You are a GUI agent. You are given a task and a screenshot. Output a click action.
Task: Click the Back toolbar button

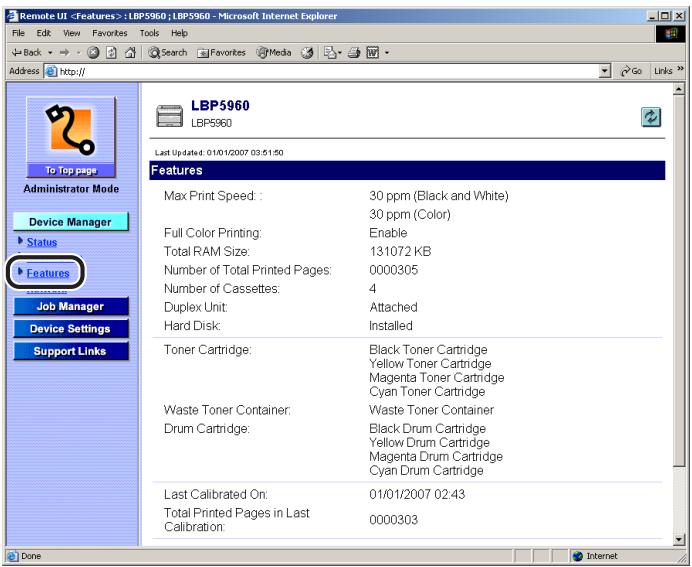coord(26,53)
